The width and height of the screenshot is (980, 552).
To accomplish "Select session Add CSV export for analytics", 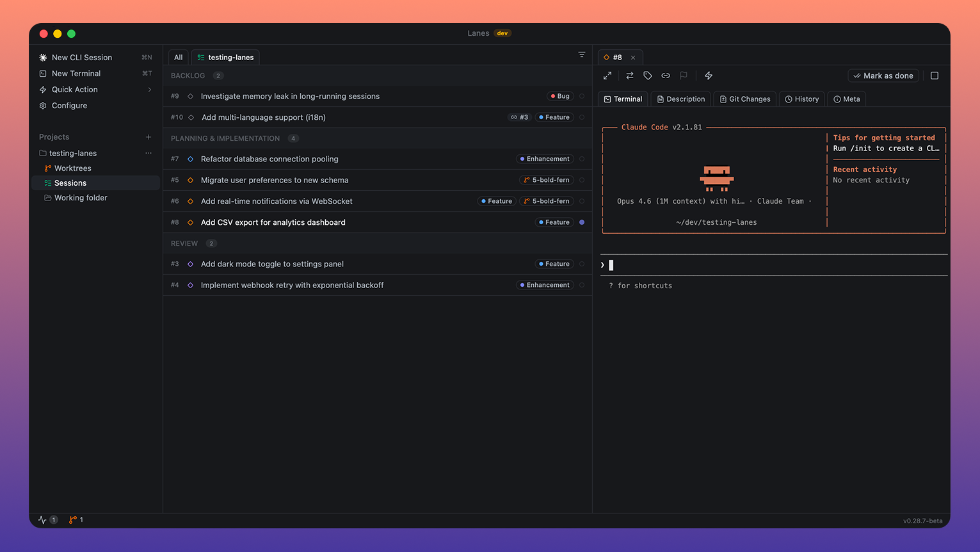I will click(273, 222).
